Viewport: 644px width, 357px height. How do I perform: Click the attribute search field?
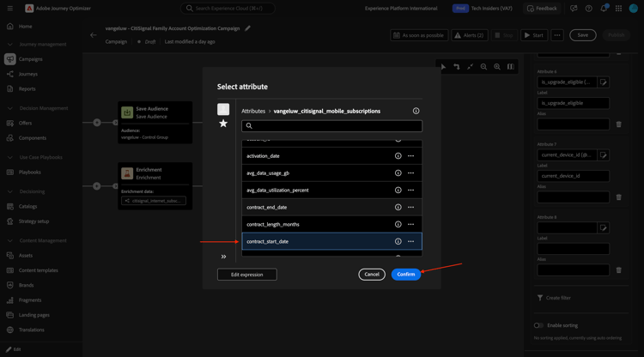331,126
